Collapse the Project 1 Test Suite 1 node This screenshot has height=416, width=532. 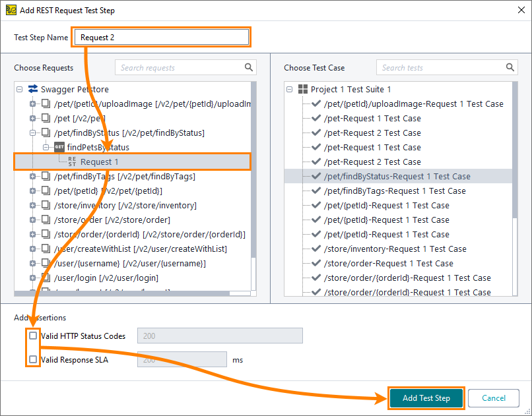click(289, 90)
